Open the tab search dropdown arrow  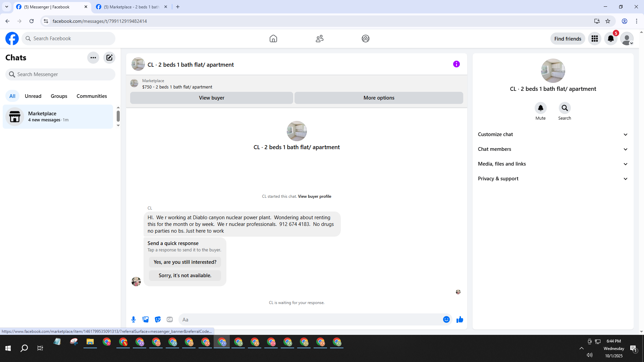(x=7, y=7)
